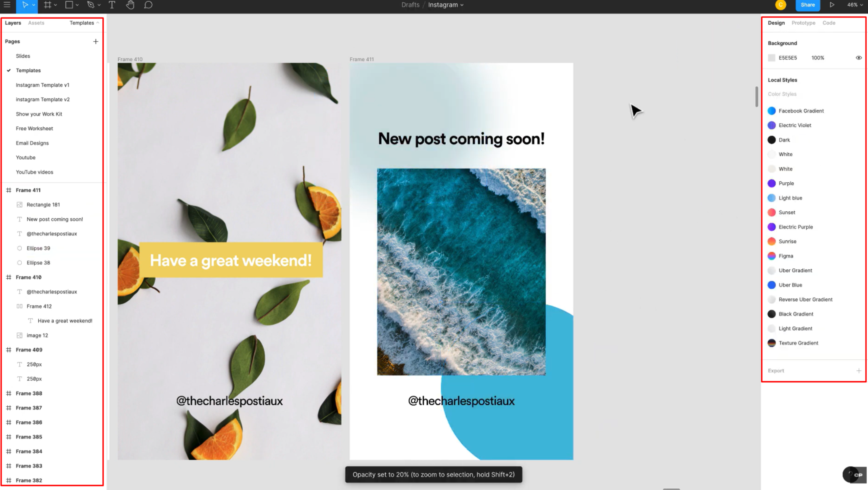Toggle visibility of the Background fill
Viewport: 868px width, 490px height.
point(858,58)
